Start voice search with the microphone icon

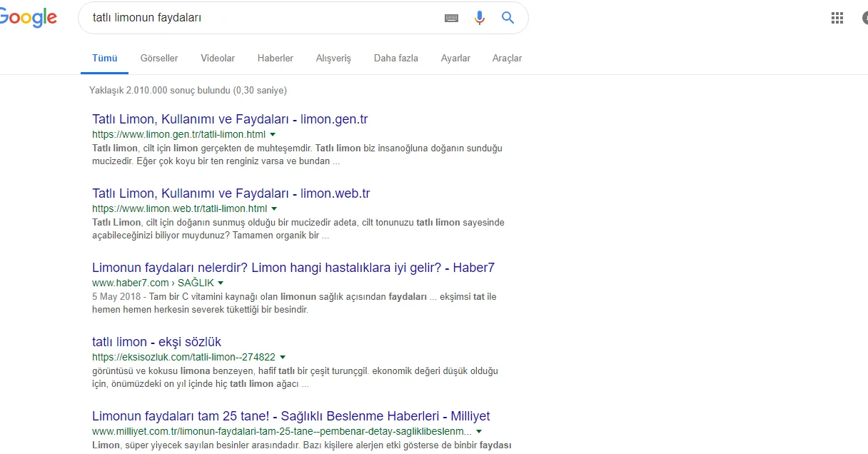(480, 18)
